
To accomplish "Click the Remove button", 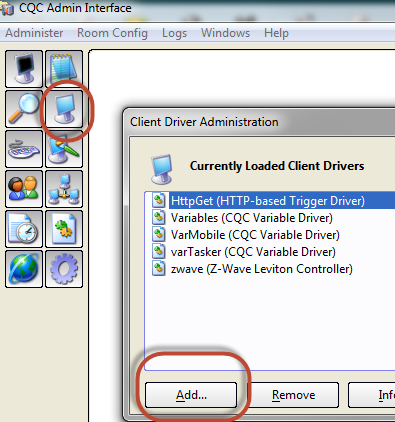I will [293, 395].
